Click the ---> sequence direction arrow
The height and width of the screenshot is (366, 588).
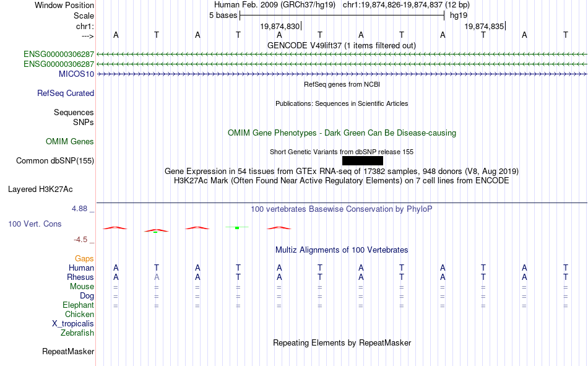[x=87, y=36]
